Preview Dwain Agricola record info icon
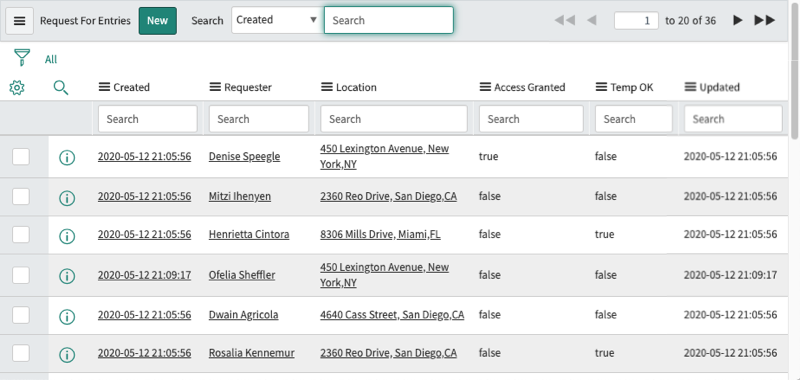The width and height of the screenshot is (800, 380). 67,316
